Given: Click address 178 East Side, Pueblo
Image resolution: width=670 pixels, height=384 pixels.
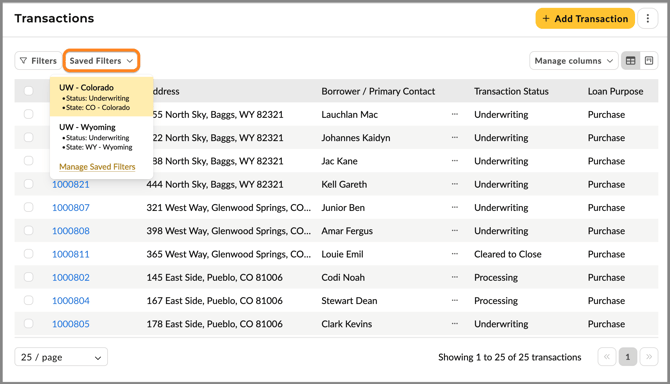Looking at the screenshot, I should (x=215, y=324).
